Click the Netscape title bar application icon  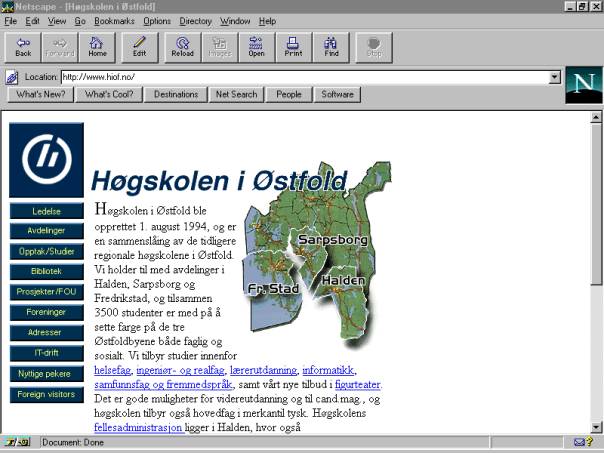pyautogui.click(x=7, y=6)
